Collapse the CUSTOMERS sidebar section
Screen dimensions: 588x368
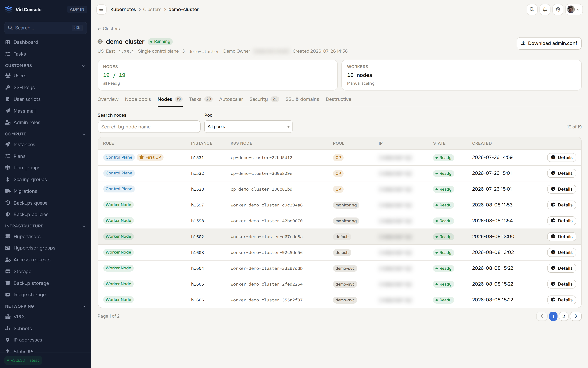click(45, 66)
